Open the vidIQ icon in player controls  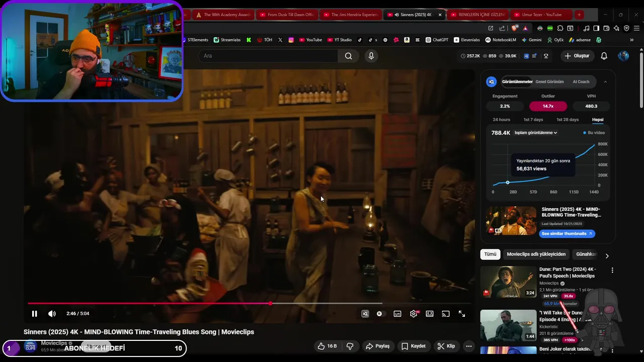(365, 314)
